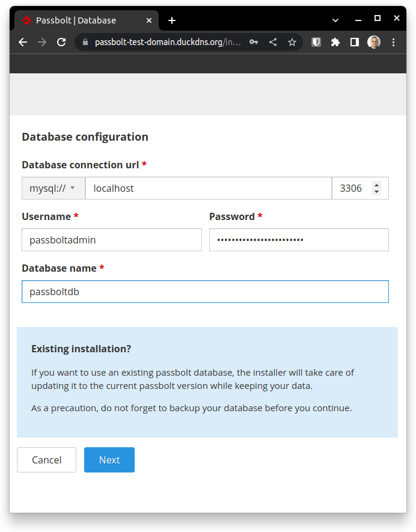This screenshot has width=416, height=532.
Task: Select the Passbolt | Database tab
Action: pyautogui.click(x=87, y=20)
